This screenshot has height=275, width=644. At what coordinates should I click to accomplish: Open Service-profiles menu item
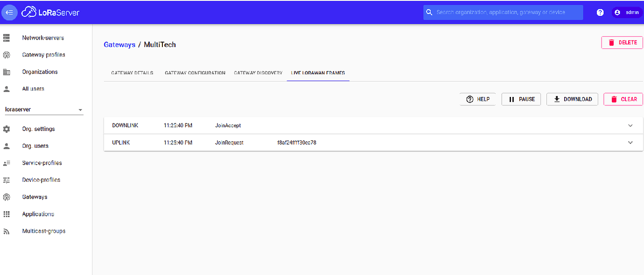[42, 163]
